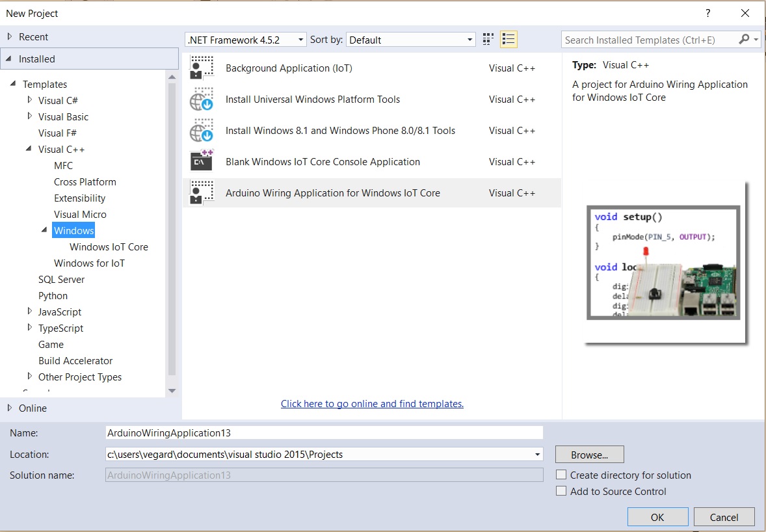Collapse the Windows tree node
The width and height of the screenshot is (766, 532).
click(x=44, y=230)
